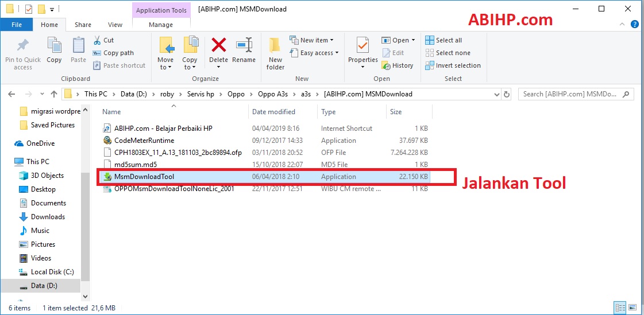
Task: Click Select none
Action: click(x=448, y=53)
